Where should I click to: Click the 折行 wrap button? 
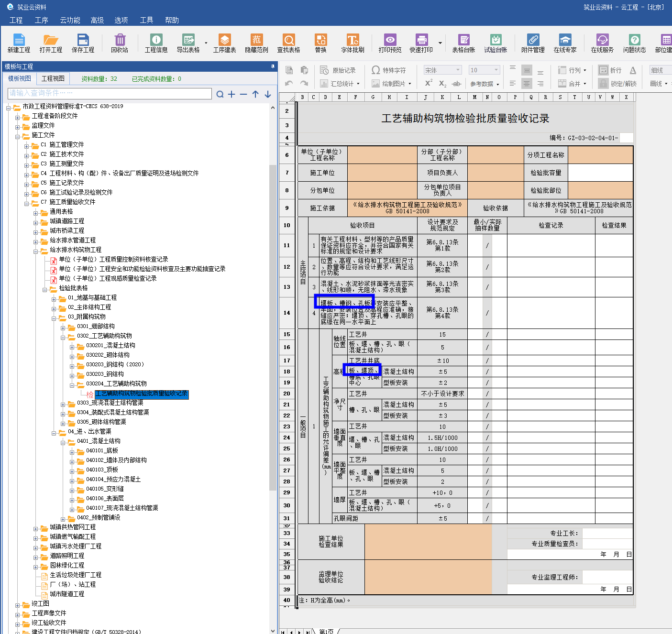pyautogui.click(x=610, y=70)
